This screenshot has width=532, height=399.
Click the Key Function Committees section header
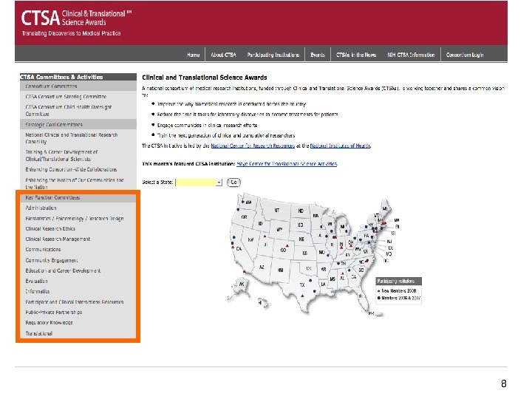pyautogui.click(x=78, y=197)
